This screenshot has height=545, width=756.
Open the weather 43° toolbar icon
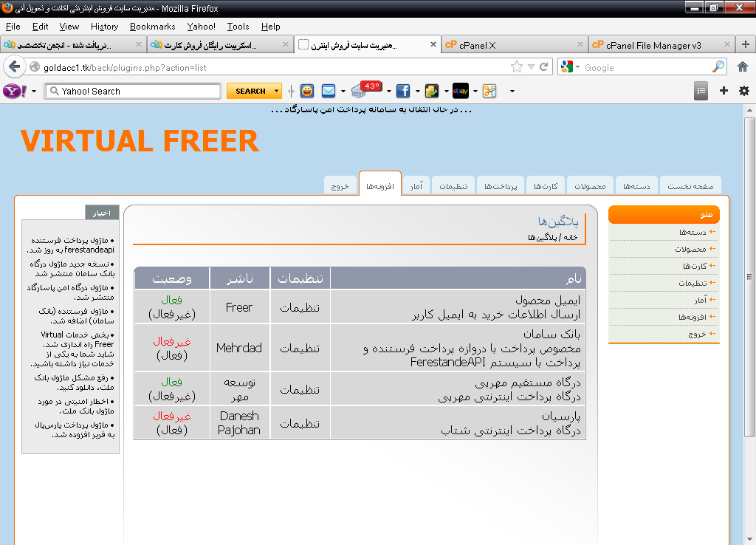coord(366,89)
